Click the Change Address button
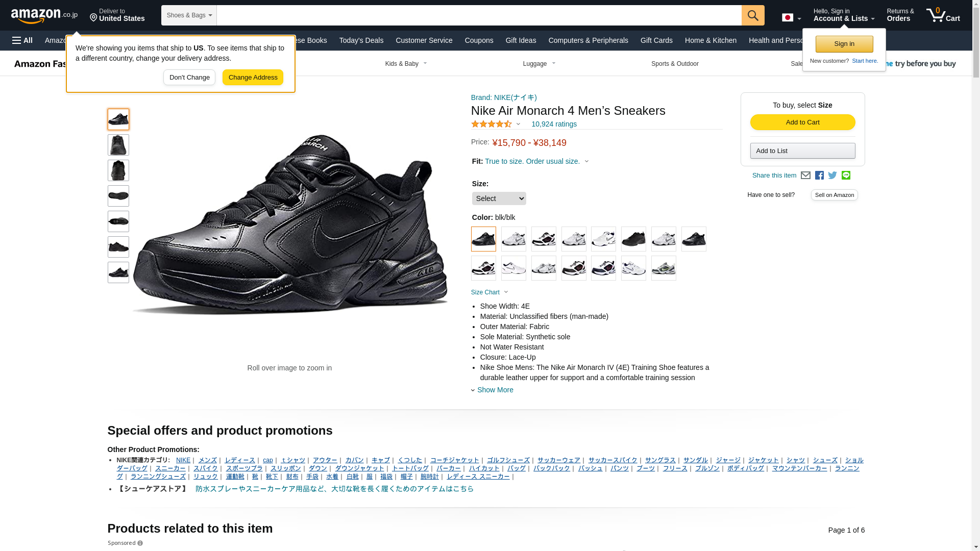This screenshot has height=551, width=980. click(x=253, y=78)
